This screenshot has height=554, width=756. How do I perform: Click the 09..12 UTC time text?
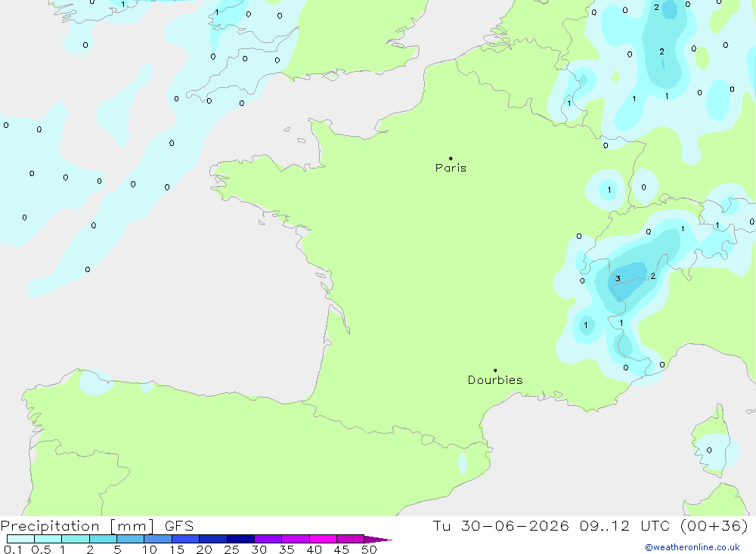[625, 526]
